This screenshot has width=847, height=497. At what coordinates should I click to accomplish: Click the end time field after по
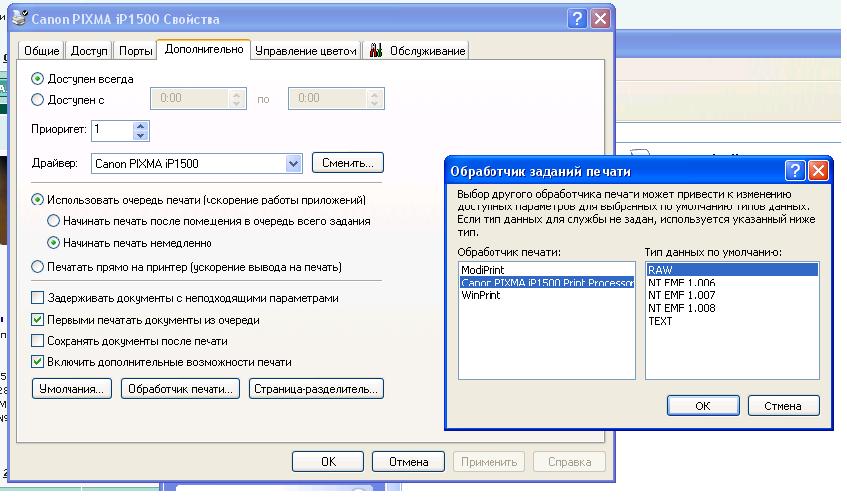(x=336, y=98)
